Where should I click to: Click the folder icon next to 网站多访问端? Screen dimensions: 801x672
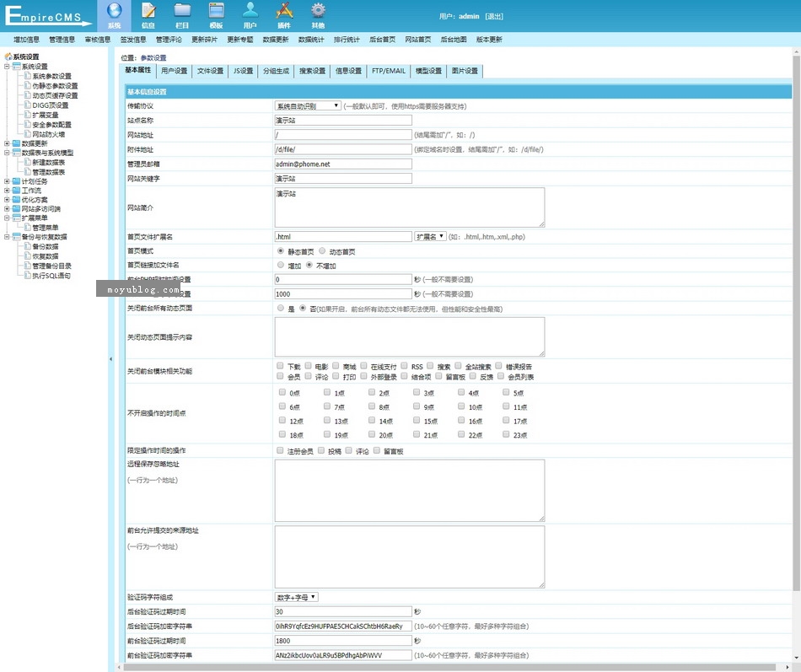[x=16, y=209]
